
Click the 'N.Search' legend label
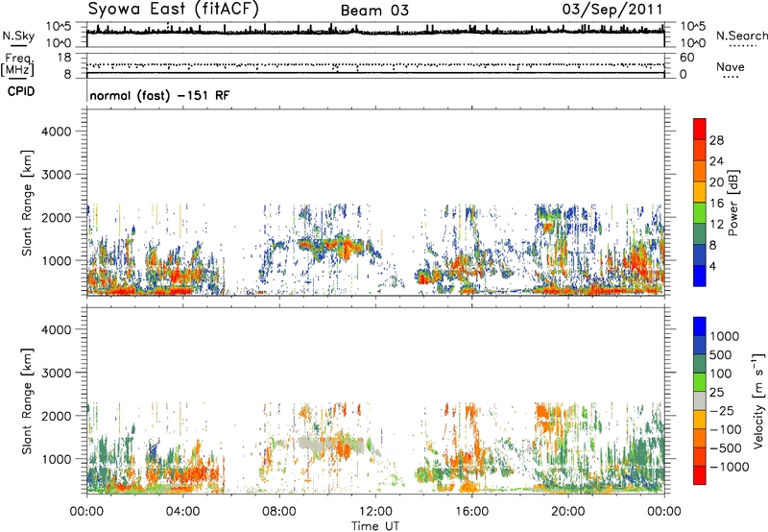tap(741, 36)
